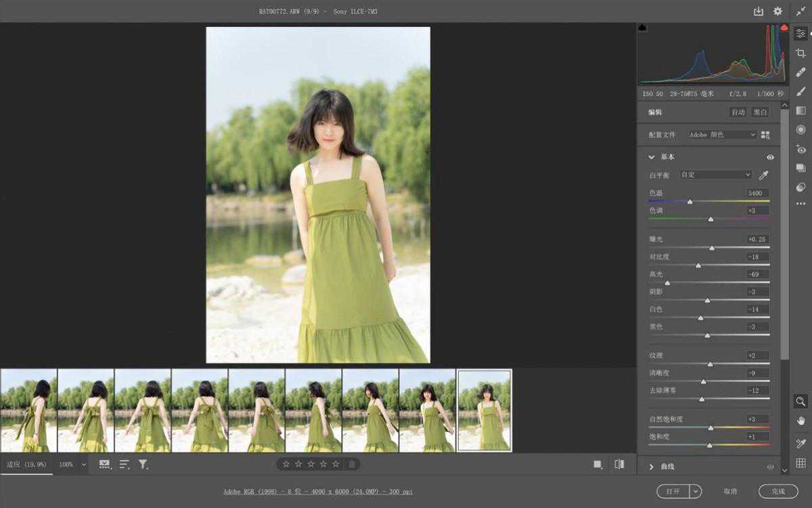Select the Crop tool in right toolbar
The width and height of the screenshot is (812, 508).
pos(800,53)
